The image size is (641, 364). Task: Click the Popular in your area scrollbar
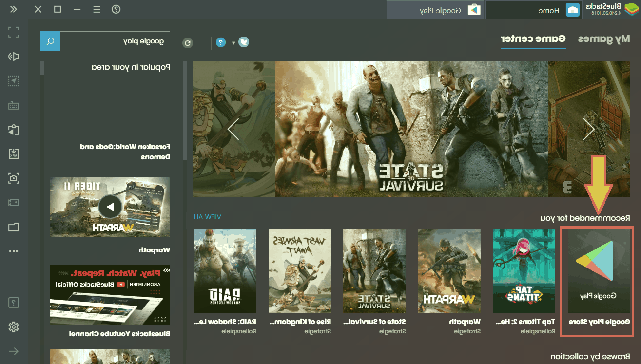tap(42, 68)
